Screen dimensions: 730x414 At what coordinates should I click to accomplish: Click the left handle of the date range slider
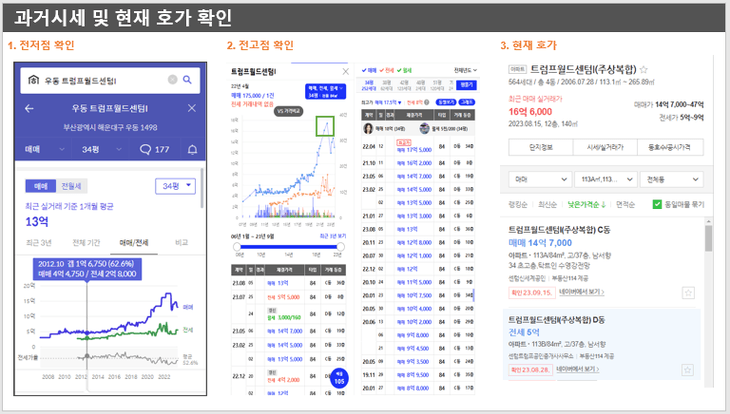[x=237, y=246]
